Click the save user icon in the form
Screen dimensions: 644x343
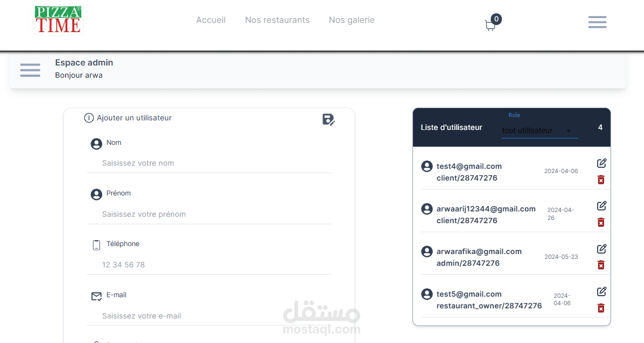point(328,119)
